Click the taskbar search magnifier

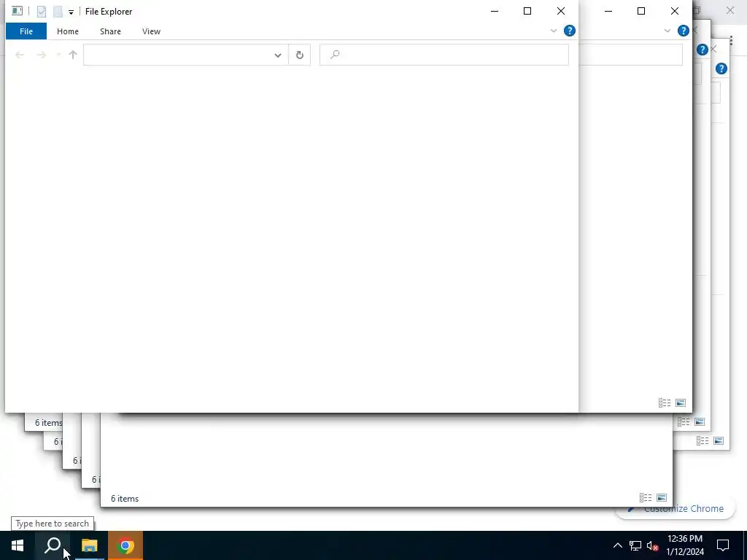[53, 545]
